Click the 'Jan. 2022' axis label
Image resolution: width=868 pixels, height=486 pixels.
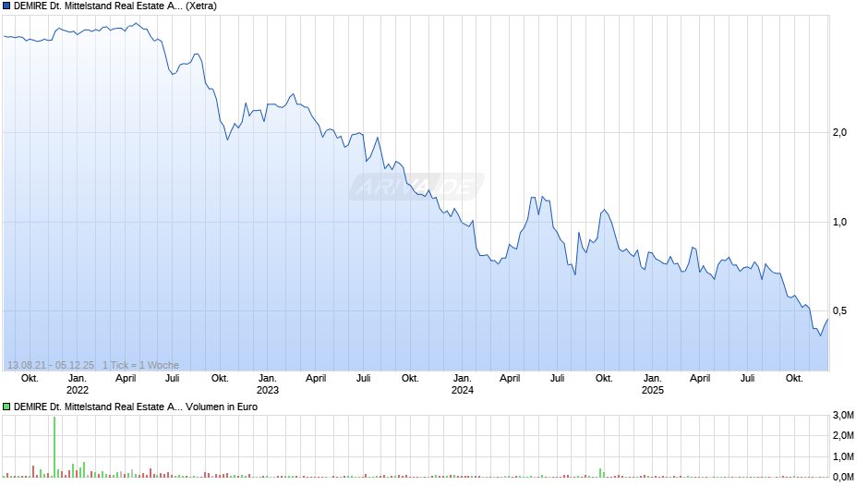tap(78, 384)
